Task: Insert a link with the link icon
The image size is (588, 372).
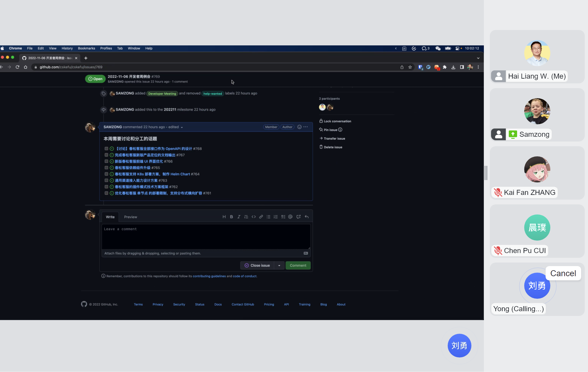Action: 261,217
